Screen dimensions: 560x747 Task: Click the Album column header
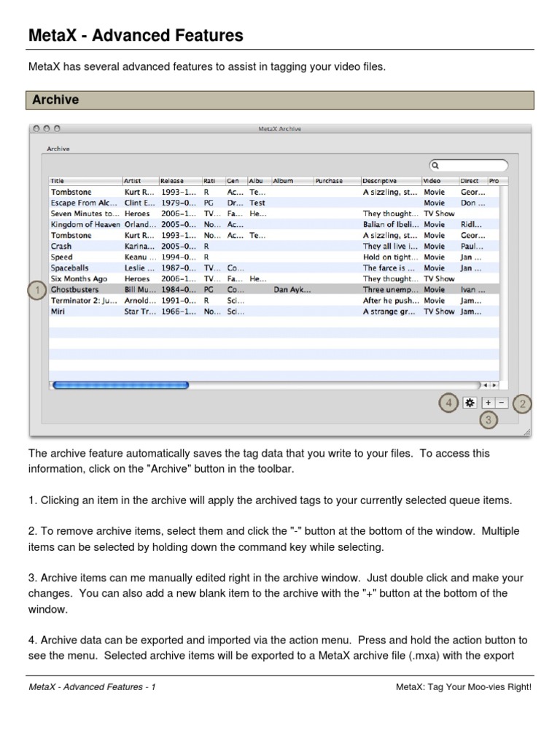click(x=292, y=181)
